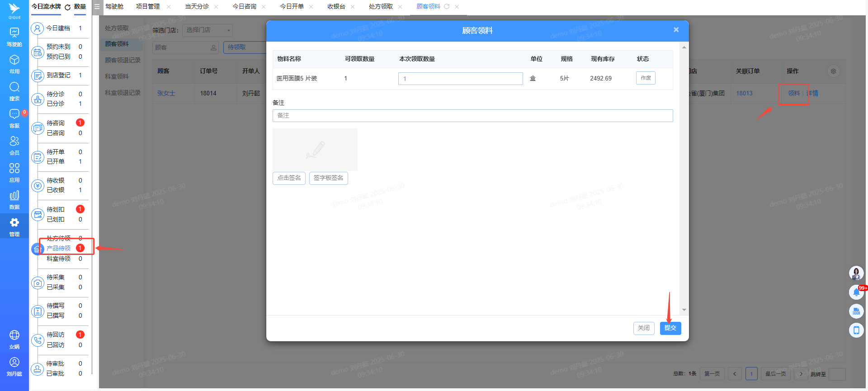Refresh the 今日流水牌 panel
The image size is (868, 391).
(x=68, y=7)
